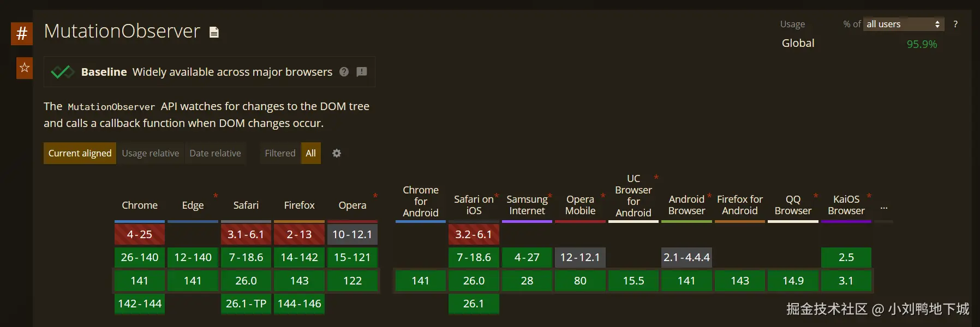Screen dimensions: 980x327
Task: Open the all users dropdown
Action: click(x=903, y=24)
